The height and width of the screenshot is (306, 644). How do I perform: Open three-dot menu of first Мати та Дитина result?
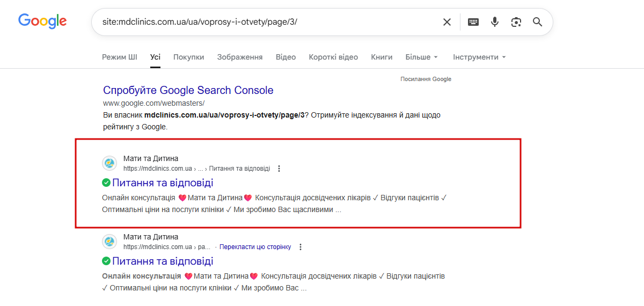click(x=279, y=169)
